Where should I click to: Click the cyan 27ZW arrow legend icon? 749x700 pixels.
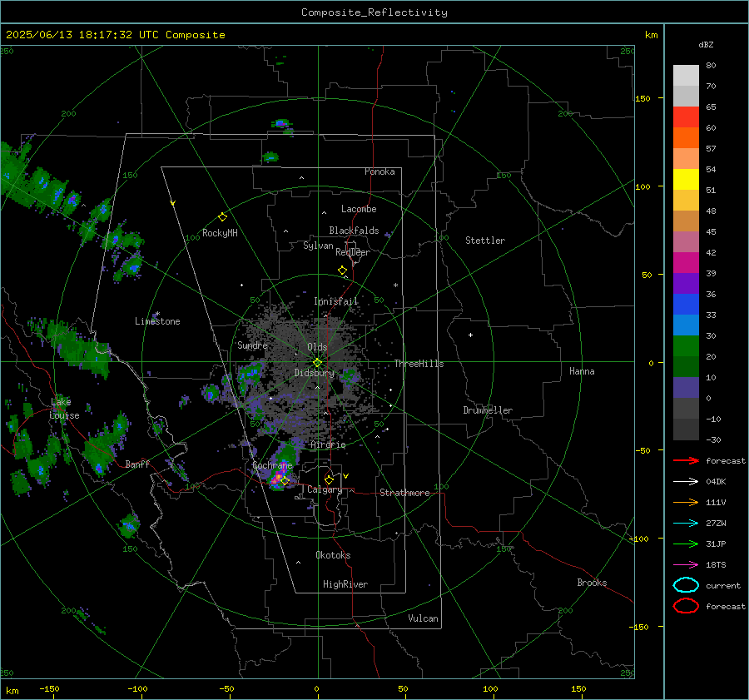click(686, 524)
